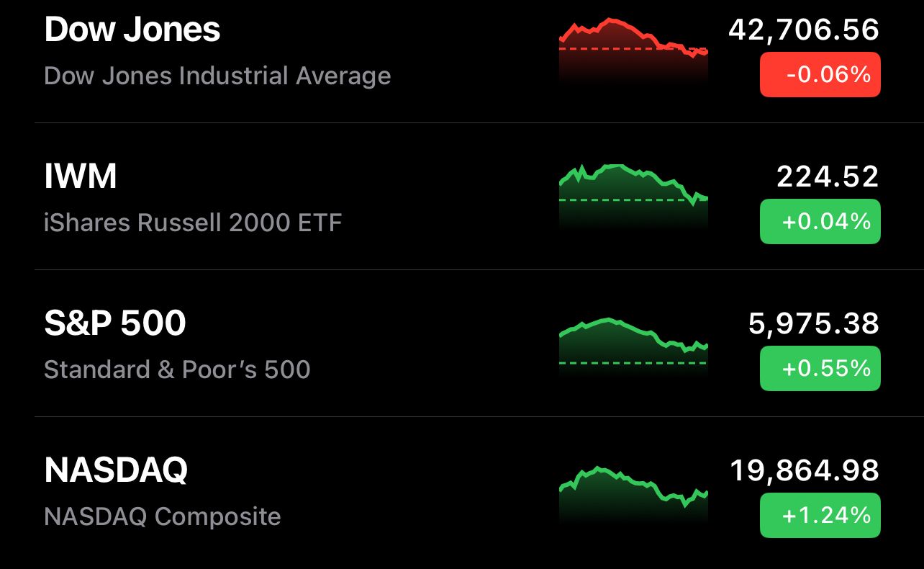This screenshot has height=569, width=924.
Task: Select the S&P 500 ticker name
Action: tap(115, 324)
